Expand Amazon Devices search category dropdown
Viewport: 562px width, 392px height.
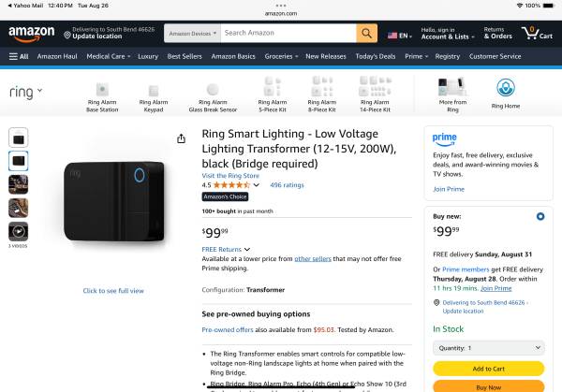pyautogui.click(x=192, y=33)
